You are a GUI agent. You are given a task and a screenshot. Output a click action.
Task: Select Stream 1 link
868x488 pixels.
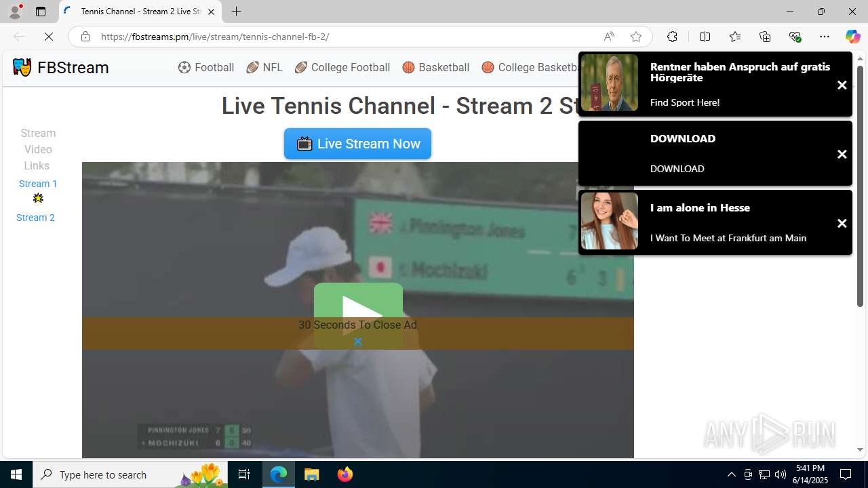click(38, 184)
